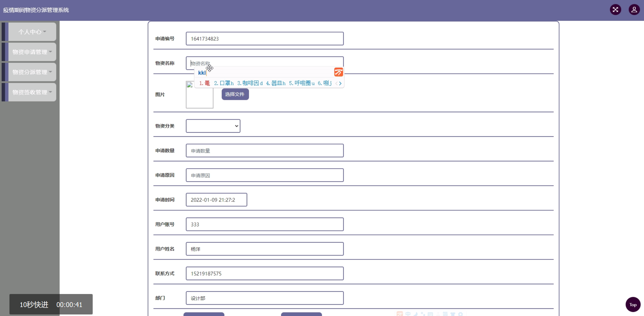The image size is (644, 316).
Task: Click the fullscreen toggle icon in header
Action: click(x=615, y=10)
